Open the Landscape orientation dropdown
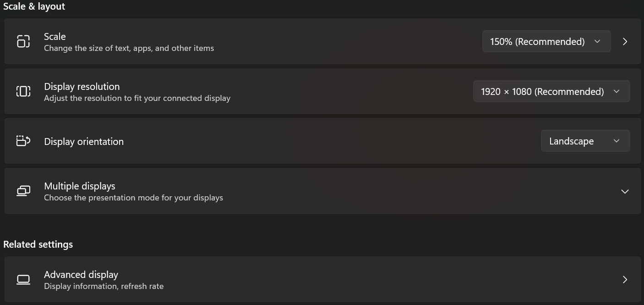Viewport: 644px width, 305px height. pos(585,141)
